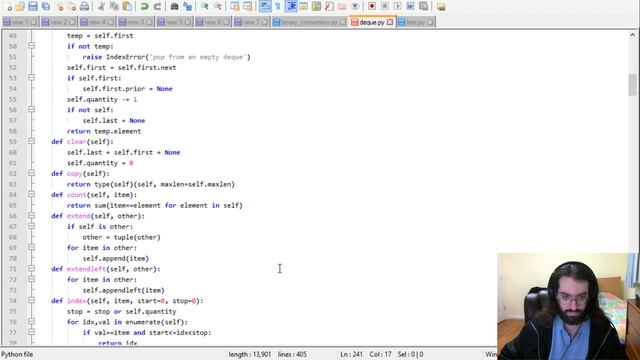
Task: Click the Save All icon
Action: click(46, 6)
